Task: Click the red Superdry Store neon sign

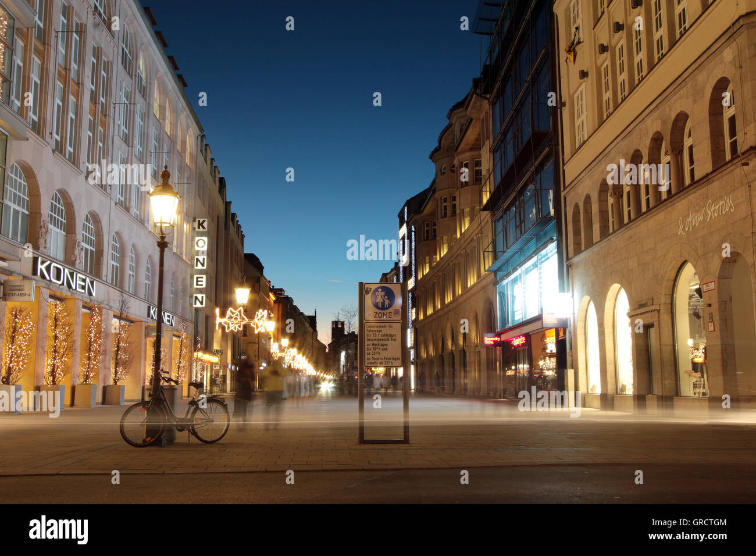Action: (x=491, y=339)
